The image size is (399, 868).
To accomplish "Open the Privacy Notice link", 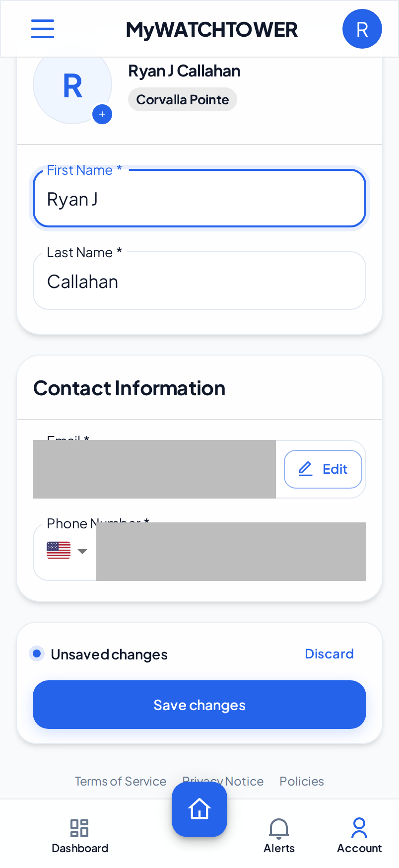I will point(223,781).
